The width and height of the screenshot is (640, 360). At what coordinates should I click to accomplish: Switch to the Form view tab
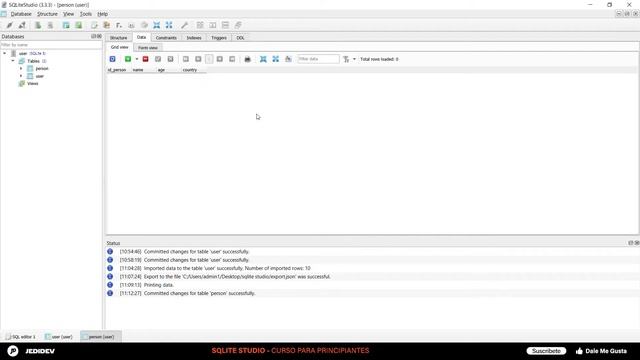148,48
